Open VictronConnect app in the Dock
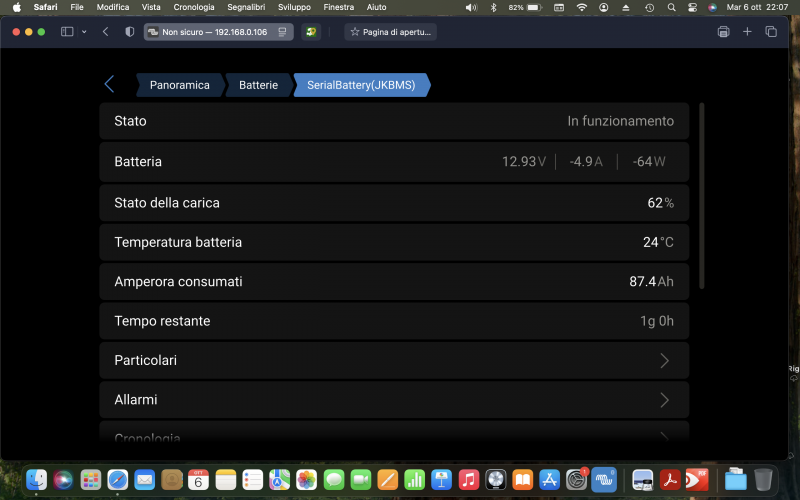This screenshot has width=800, height=500. [604, 480]
